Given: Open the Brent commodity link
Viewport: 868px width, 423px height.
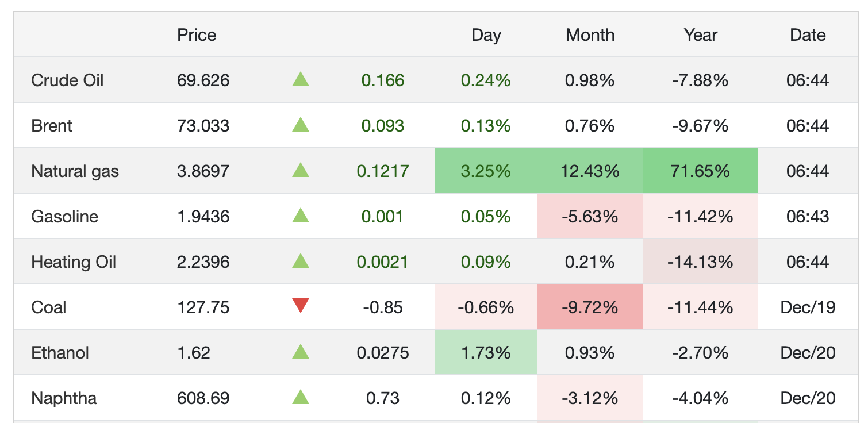Looking at the screenshot, I should (x=52, y=125).
